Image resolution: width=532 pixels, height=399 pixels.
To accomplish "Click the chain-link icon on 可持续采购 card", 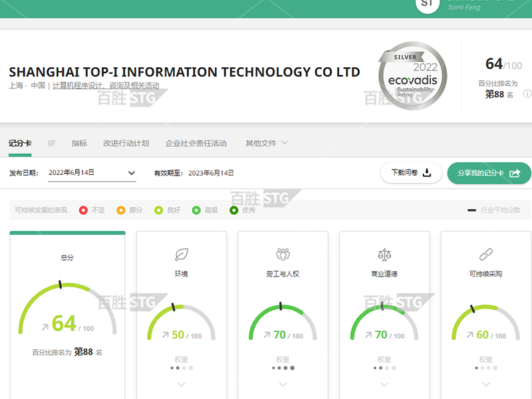I will 486,255.
